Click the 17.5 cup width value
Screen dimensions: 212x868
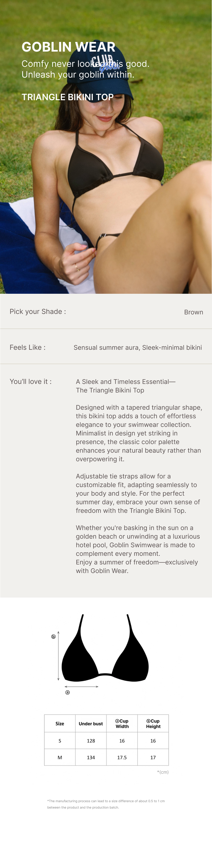coord(122,757)
